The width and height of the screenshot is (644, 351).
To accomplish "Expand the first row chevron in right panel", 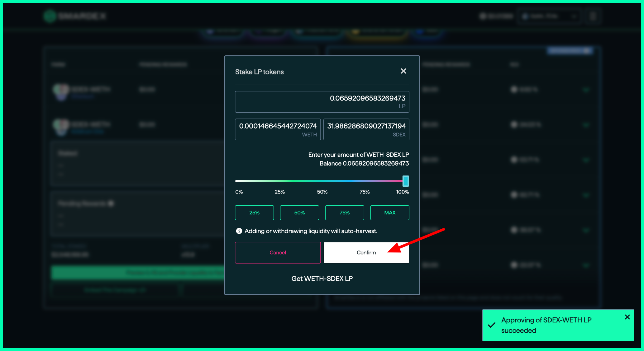I will [586, 90].
